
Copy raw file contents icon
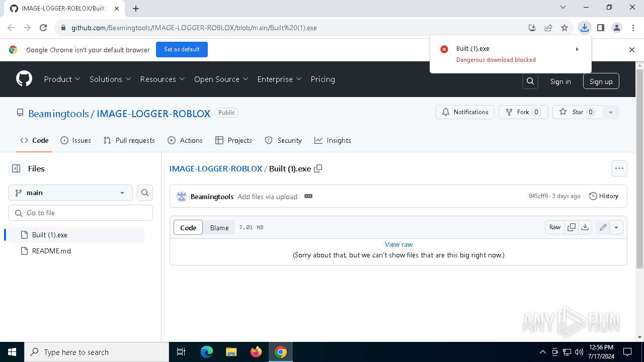click(572, 227)
